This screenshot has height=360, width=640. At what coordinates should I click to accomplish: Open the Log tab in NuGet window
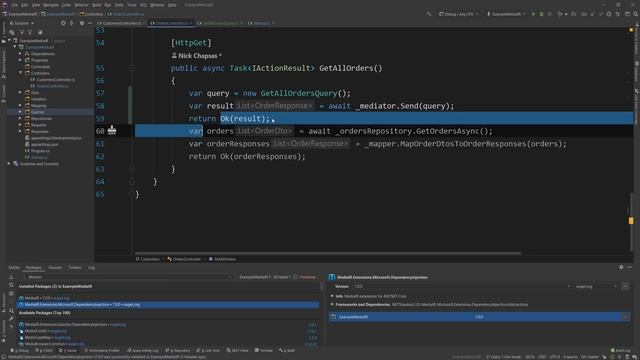click(x=91, y=267)
